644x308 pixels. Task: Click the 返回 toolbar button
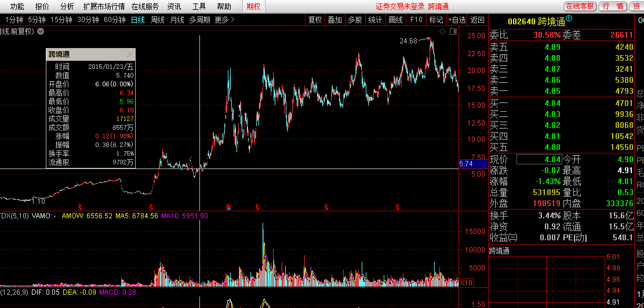[x=478, y=20]
